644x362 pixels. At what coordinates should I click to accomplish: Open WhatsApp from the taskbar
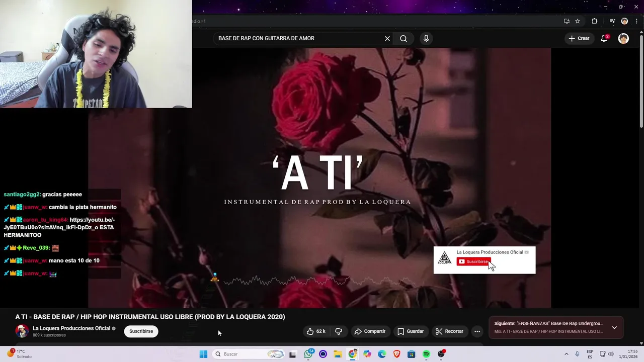click(308, 354)
